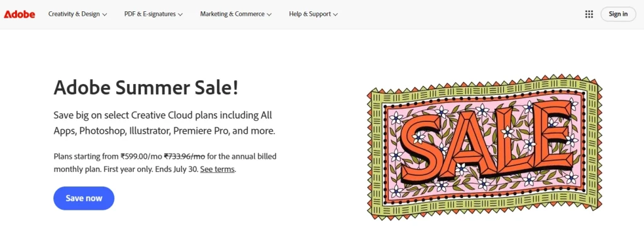Click the struck-through ₹733.96/mo price

click(184, 156)
